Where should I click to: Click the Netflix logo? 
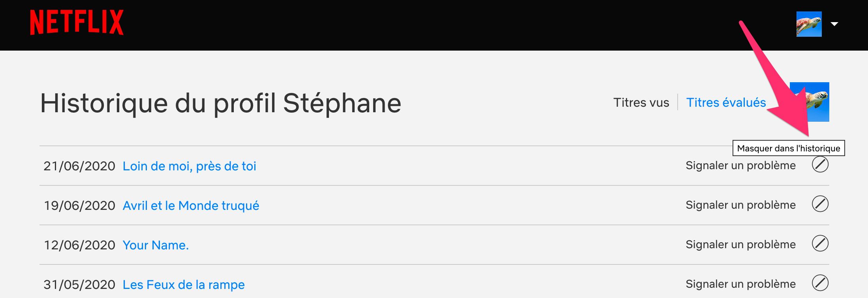pyautogui.click(x=77, y=23)
